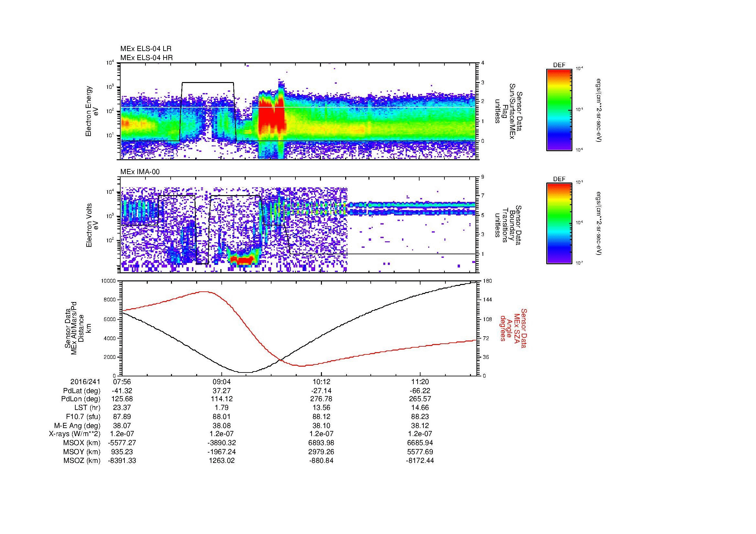Click the MSOY value 2979.26
Viewport: 756px width, 534px height.
[321, 452]
